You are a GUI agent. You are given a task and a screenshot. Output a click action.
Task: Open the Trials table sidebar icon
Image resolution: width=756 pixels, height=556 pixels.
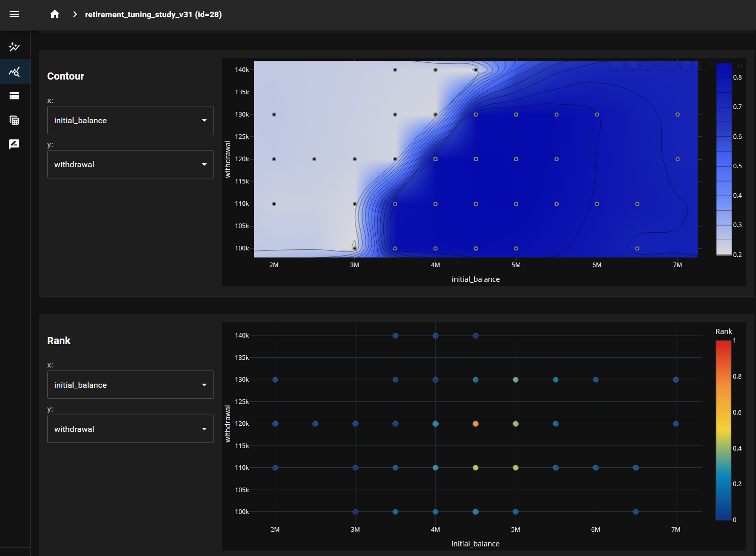coord(14,120)
